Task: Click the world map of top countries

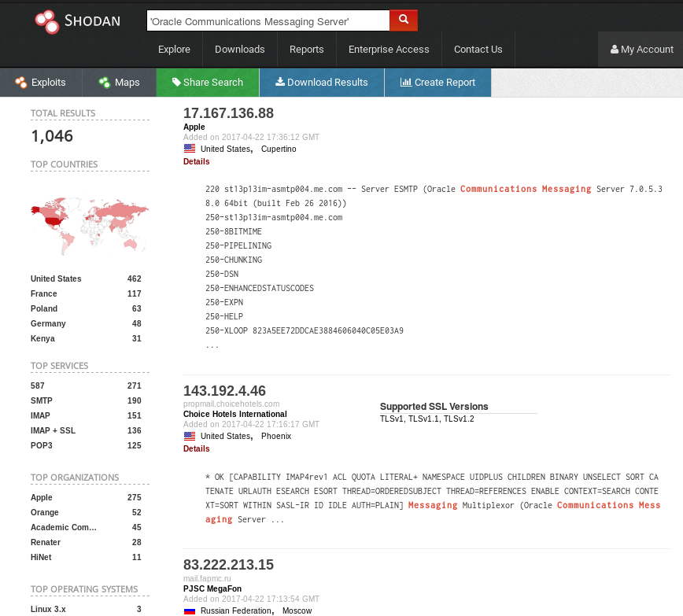Action: click(x=90, y=226)
